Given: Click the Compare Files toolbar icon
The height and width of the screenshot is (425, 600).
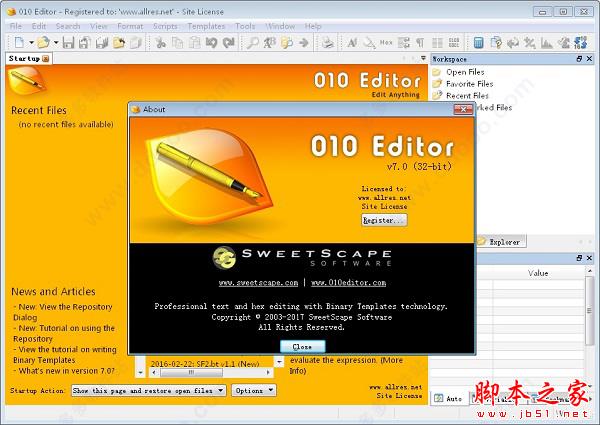Looking at the screenshot, I should click(x=496, y=42).
